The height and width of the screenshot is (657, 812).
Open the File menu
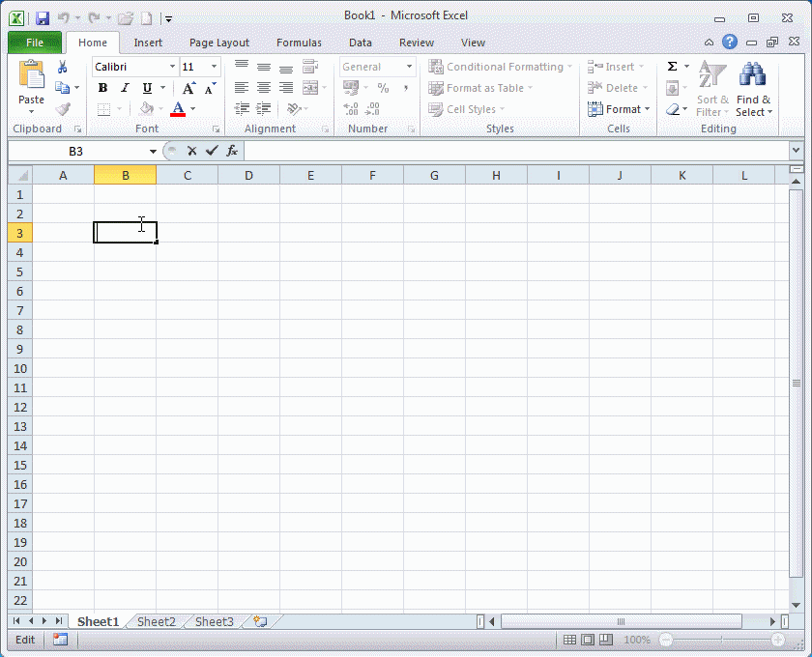pos(34,43)
